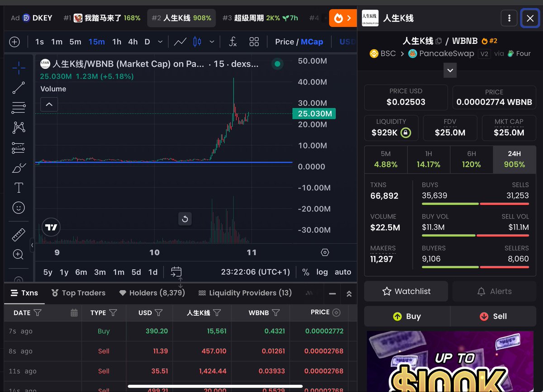Open the forecasting and measurement tools
This screenshot has height=392, width=543.
[x=19, y=148]
